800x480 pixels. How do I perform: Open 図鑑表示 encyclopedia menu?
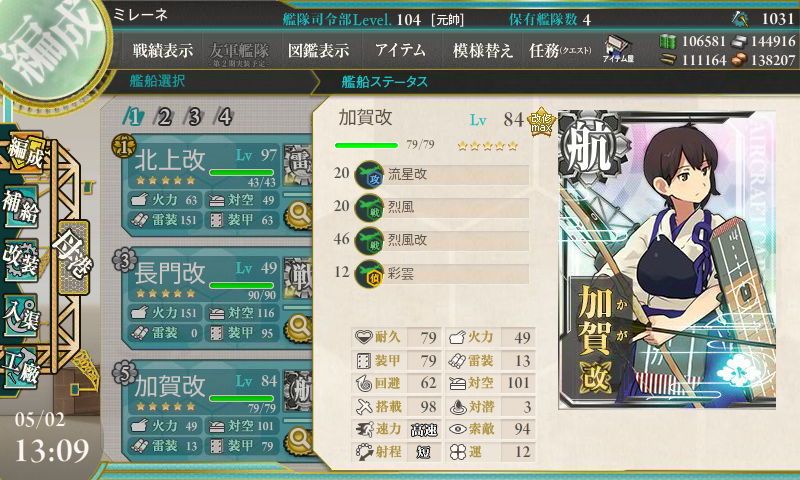point(318,50)
